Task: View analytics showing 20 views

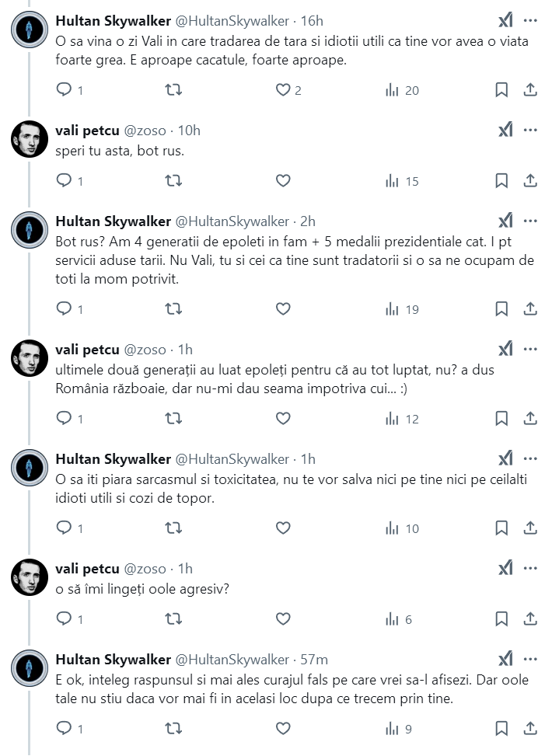Action: click(x=402, y=90)
